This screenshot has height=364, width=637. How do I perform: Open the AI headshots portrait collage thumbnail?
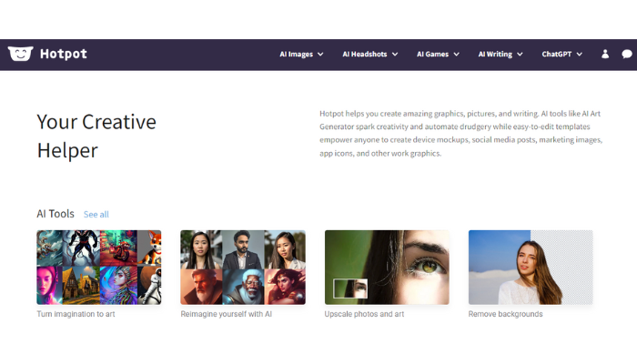(243, 268)
